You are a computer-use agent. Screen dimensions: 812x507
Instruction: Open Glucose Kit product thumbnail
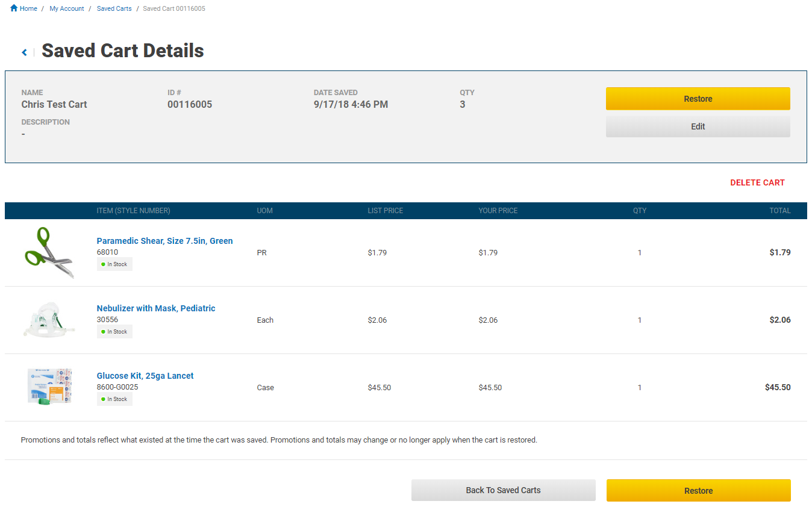point(50,387)
